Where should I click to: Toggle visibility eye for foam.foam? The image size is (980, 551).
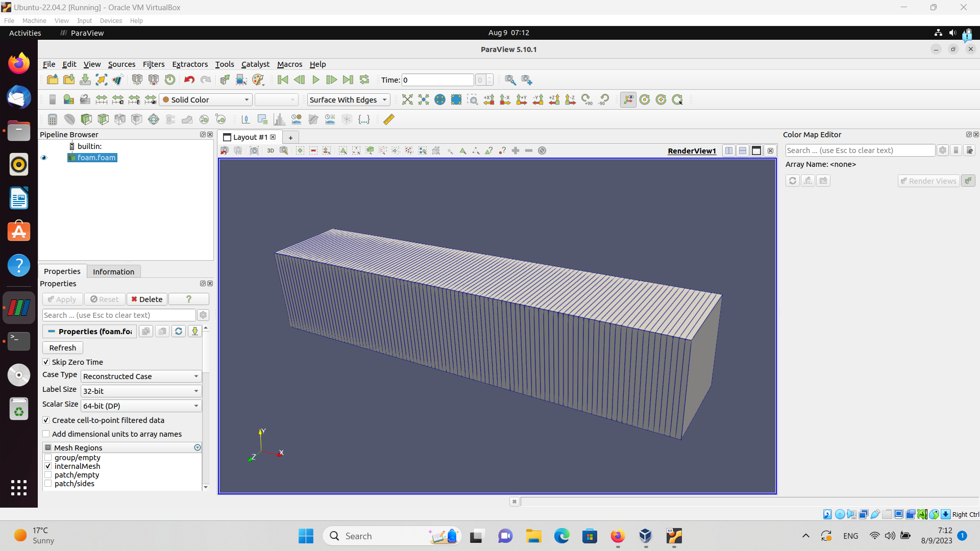point(44,158)
